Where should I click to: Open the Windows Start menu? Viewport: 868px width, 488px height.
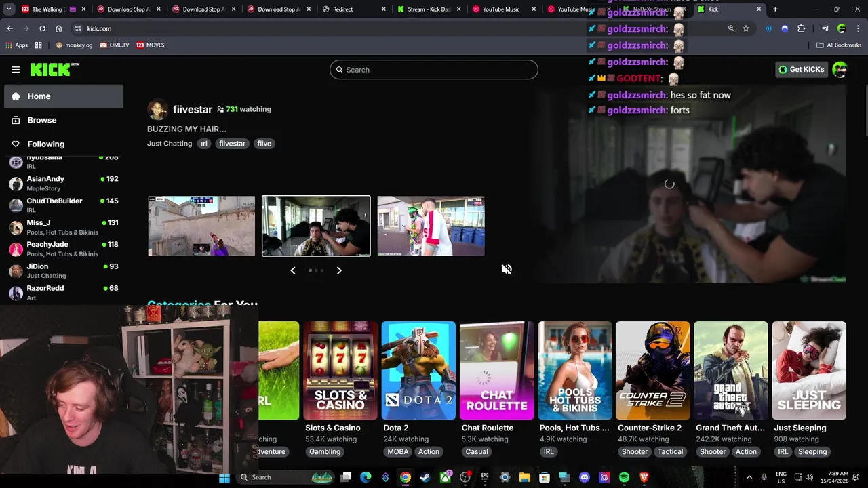224,477
